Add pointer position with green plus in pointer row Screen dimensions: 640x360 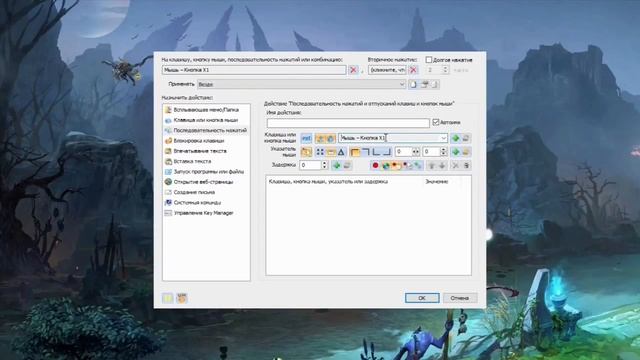456,152
